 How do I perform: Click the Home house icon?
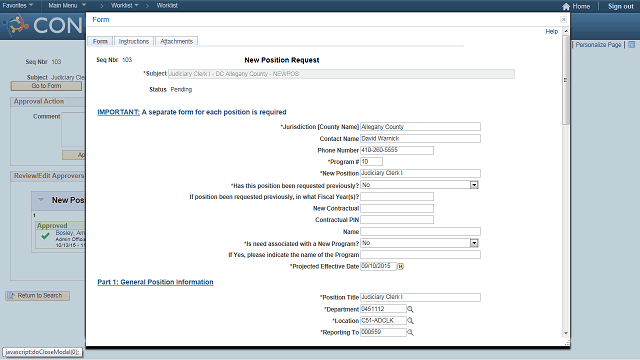(x=566, y=6)
